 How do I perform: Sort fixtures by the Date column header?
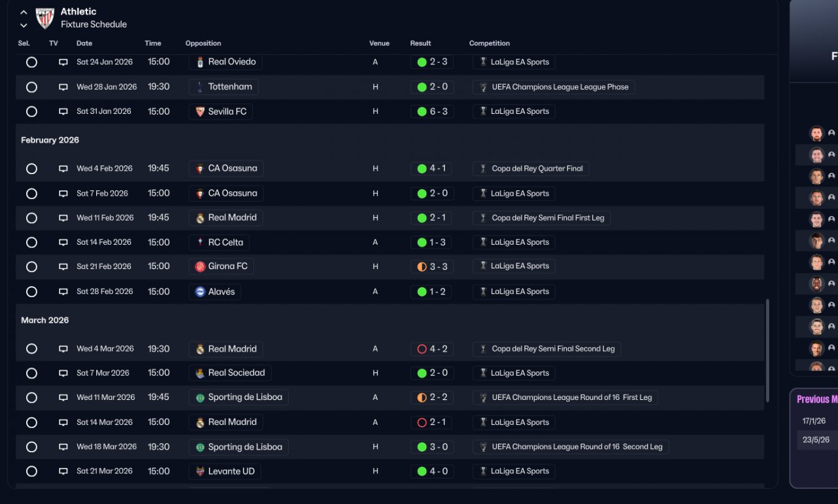[84, 43]
